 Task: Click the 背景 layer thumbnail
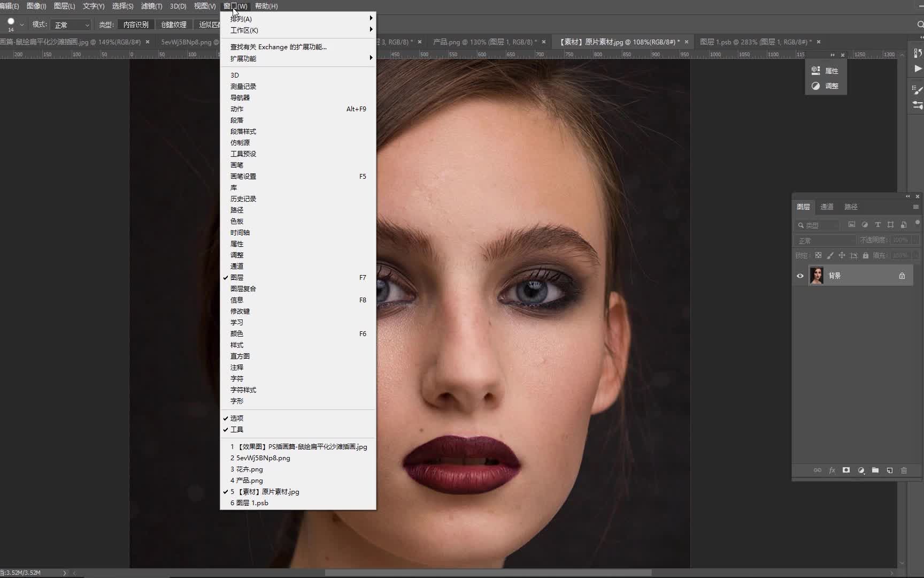(x=817, y=276)
